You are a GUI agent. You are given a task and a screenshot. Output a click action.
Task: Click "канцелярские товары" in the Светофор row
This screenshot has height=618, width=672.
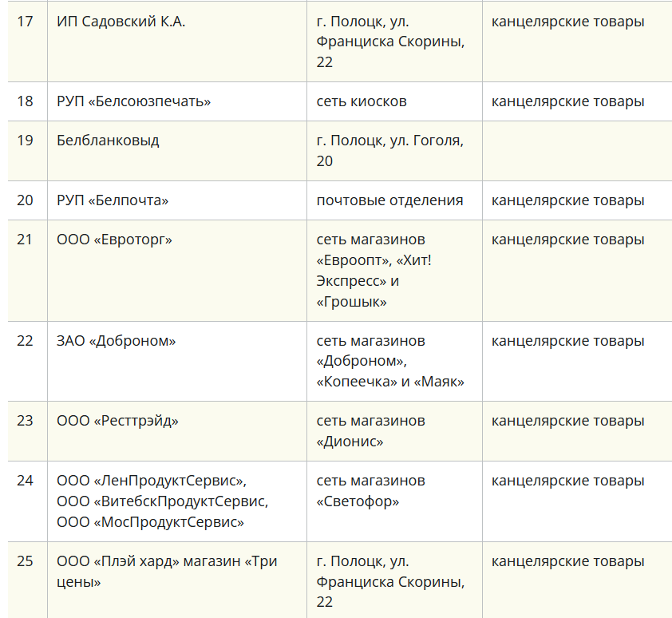click(568, 481)
